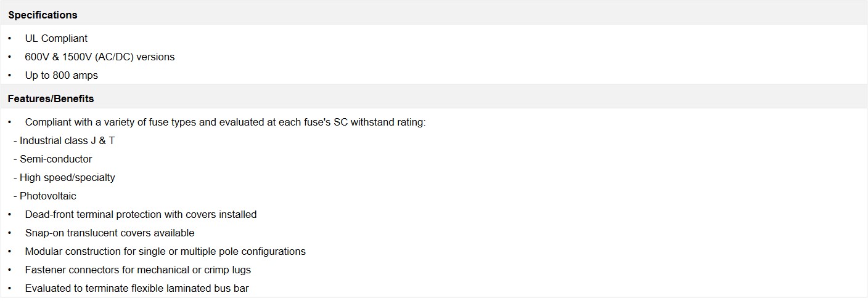Click the 600V & 1500V (AC/DC) versions line
The image size is (868, 301).
tap(100, 57)
